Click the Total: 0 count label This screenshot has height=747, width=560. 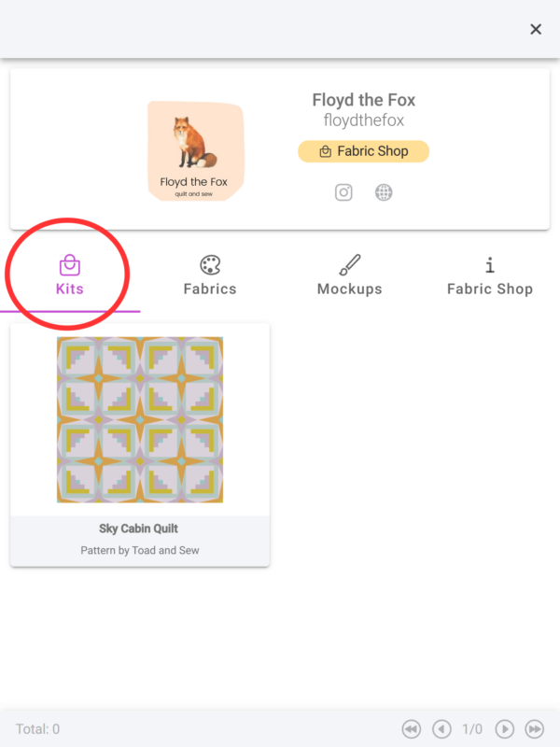37,728
